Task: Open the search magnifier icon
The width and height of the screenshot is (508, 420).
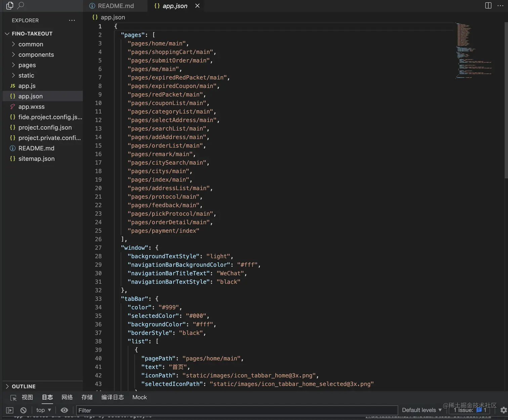Action: 20,5
